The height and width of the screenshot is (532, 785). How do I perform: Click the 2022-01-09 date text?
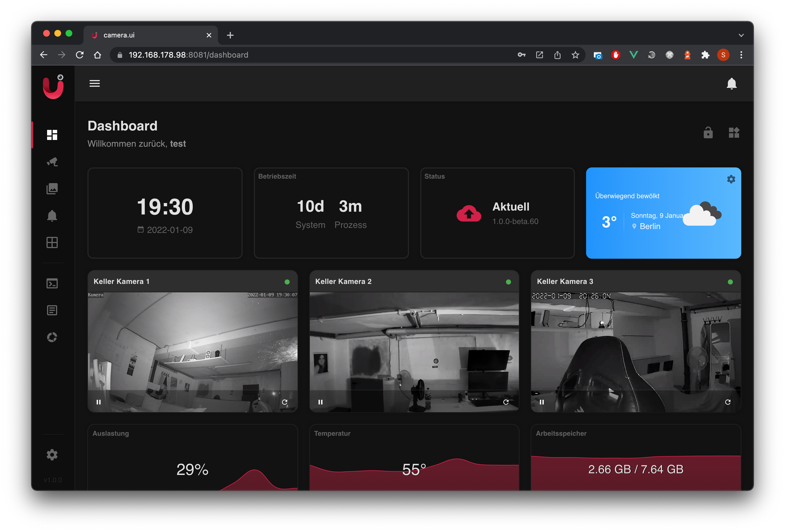(x=169, y=230)
